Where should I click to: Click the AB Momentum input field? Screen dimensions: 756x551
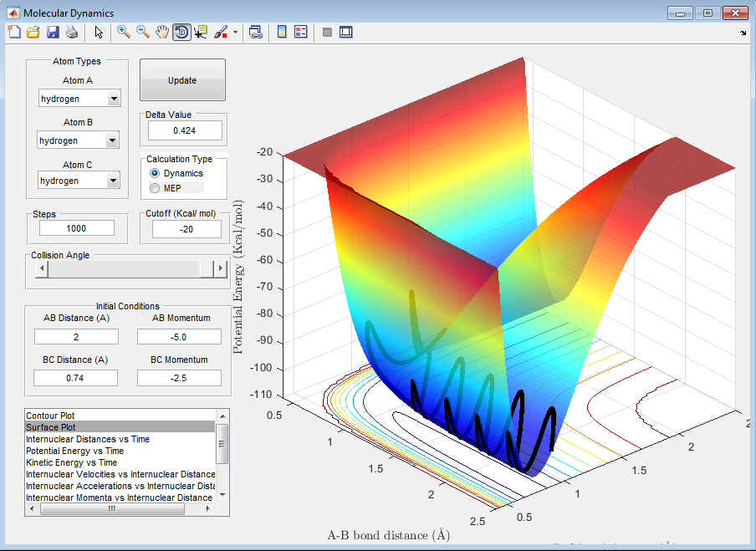179,337
